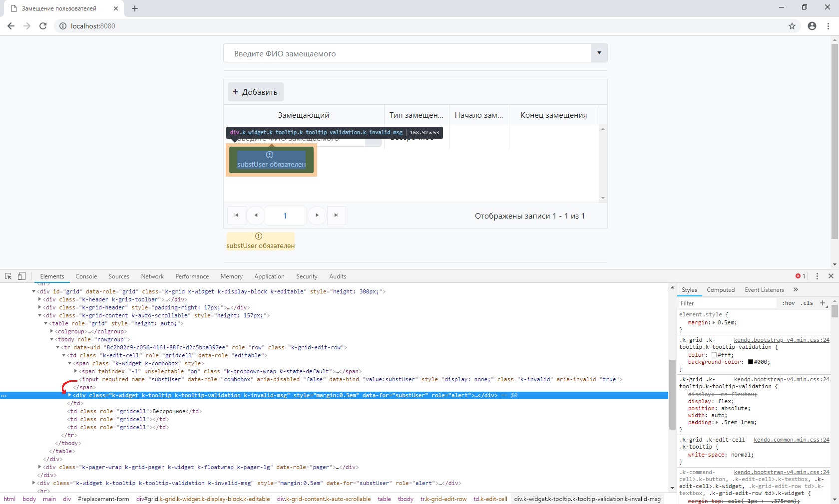Go to next page in grid pager
Screen dimensions: 839x504
click(317, 215)
